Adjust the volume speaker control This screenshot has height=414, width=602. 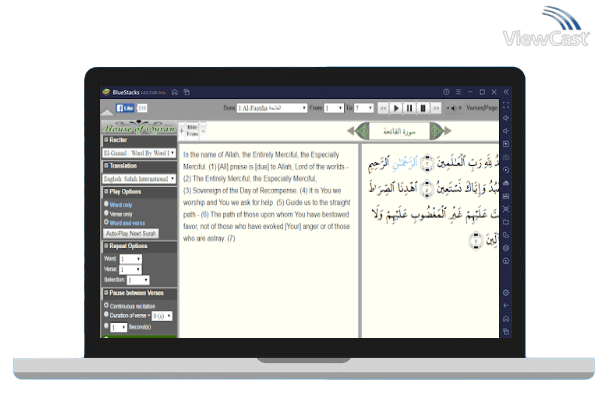454,108
